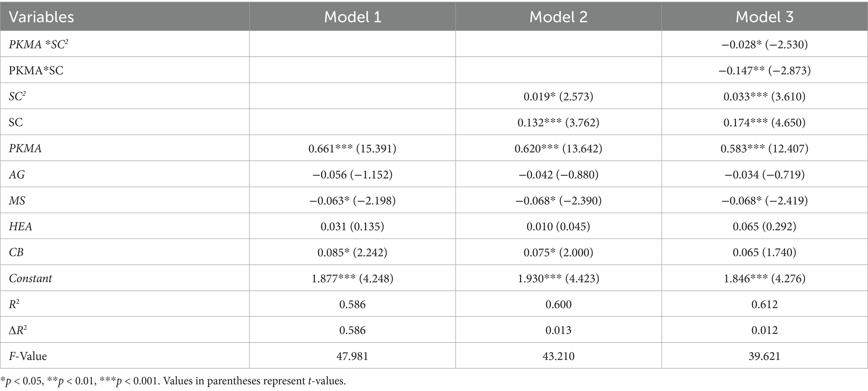Select the Model 1 column header
Image resolution: width=868 pixels, height=391 pixels.
352,17
